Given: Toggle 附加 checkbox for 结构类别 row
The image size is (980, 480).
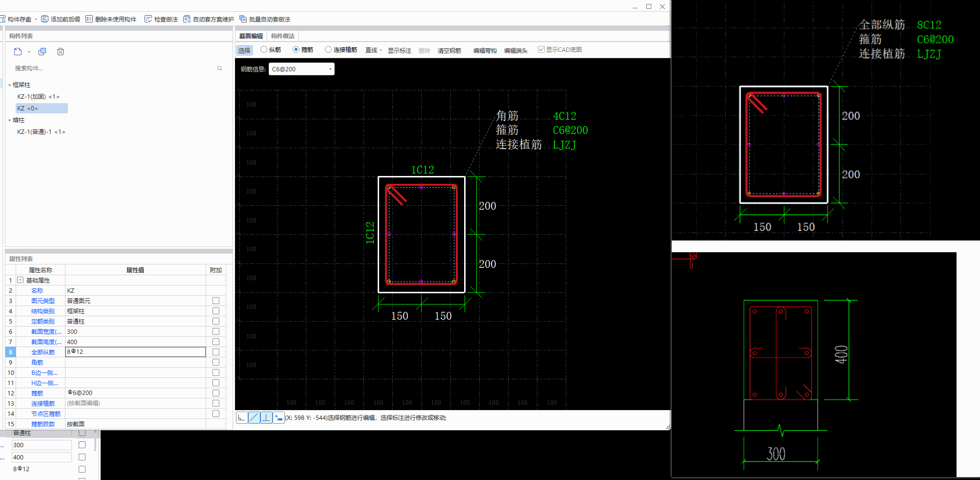Looking at the screenshot, I should click(216, 311).
